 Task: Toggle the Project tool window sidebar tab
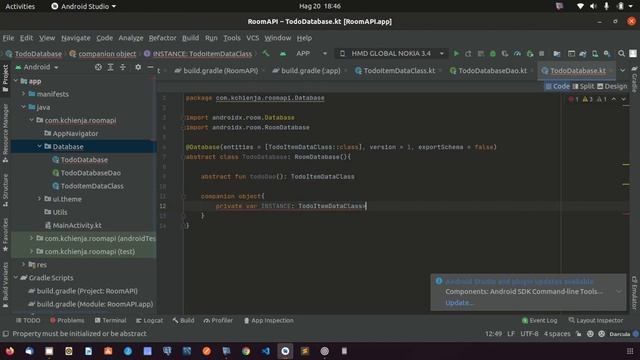point(5,78)
